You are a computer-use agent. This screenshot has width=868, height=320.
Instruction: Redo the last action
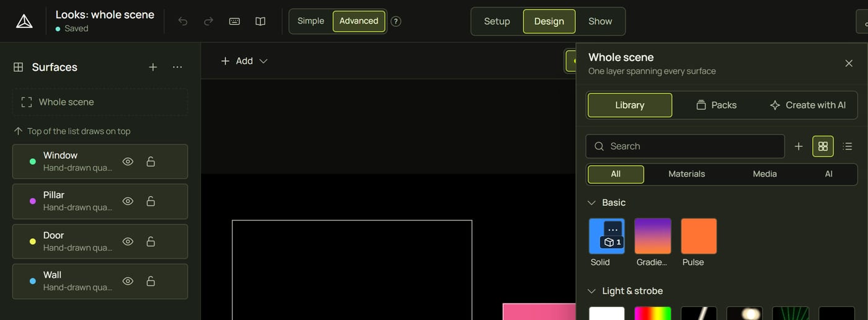point(208,21)
